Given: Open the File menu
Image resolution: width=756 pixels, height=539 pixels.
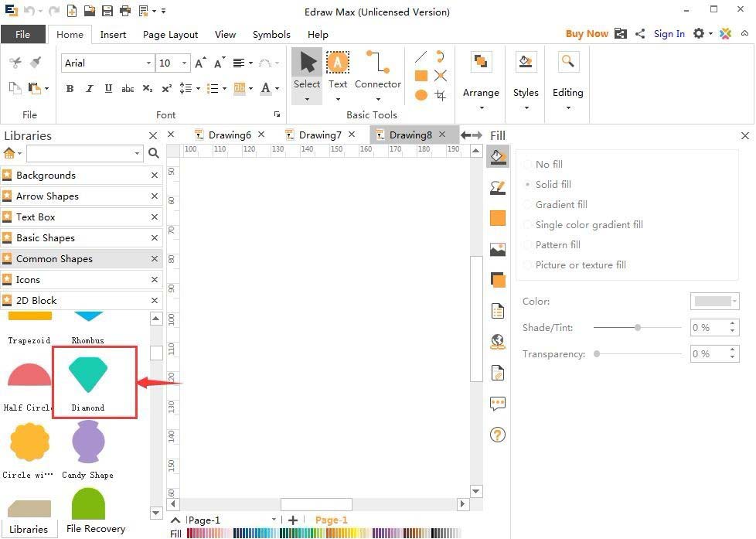Looking at the screenshot, I should [22, 34].
